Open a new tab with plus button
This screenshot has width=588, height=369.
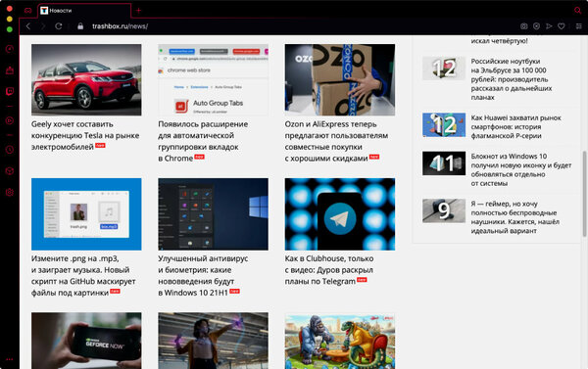point(138,11)
